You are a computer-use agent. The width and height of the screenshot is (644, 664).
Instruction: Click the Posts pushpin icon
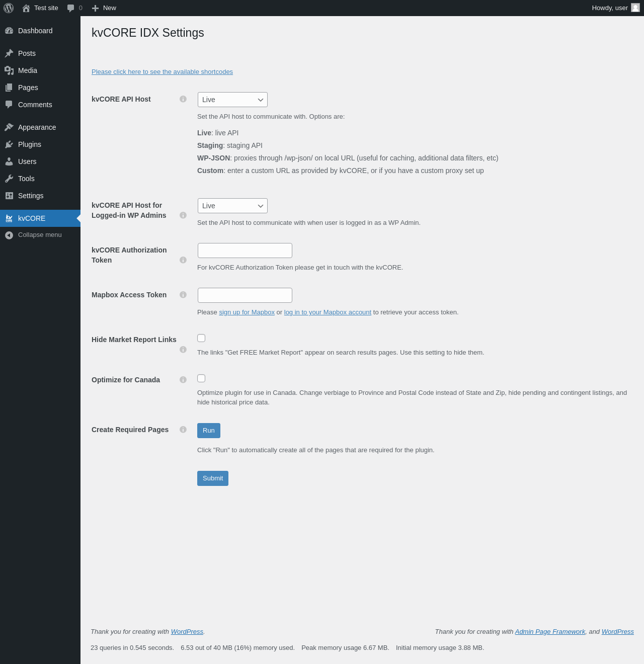(9, 53)
